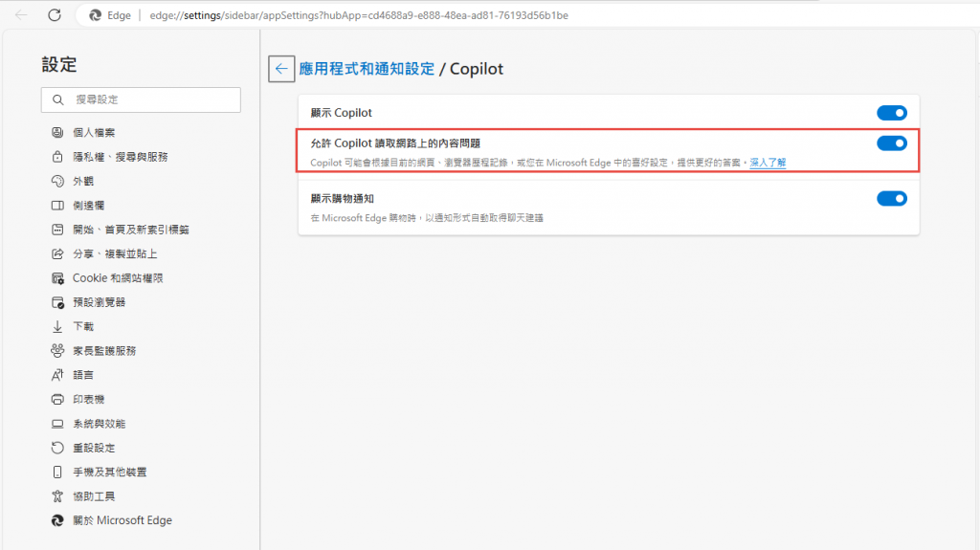Click the 側邊欄 sidebar icon
The width and height of the screenshot is (980, 550).
pyautogui.click(x=57, y=206)
